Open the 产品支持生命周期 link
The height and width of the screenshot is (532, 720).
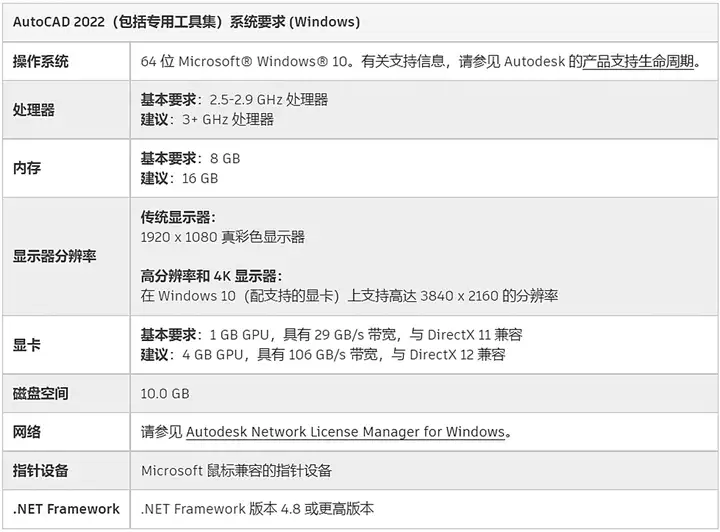pyautogui.click(x=638, y=62)
